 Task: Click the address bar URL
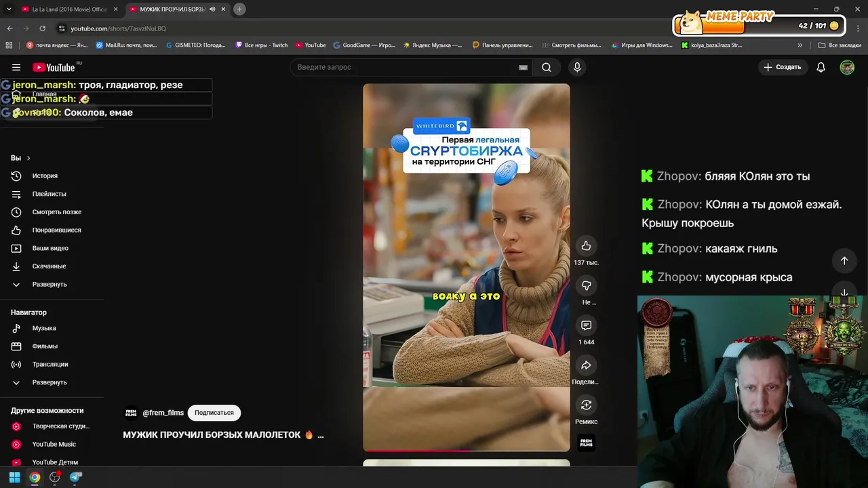tap(119, 28)
